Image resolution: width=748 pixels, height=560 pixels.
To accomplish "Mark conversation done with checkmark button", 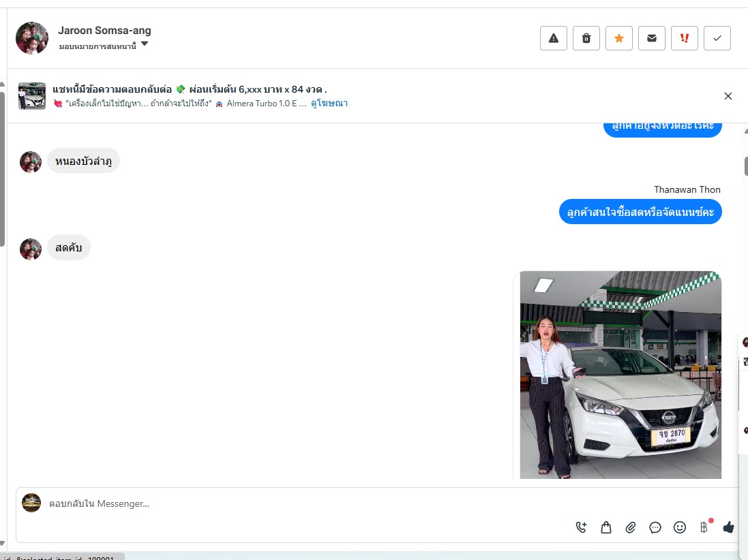I will coord(717,38).
